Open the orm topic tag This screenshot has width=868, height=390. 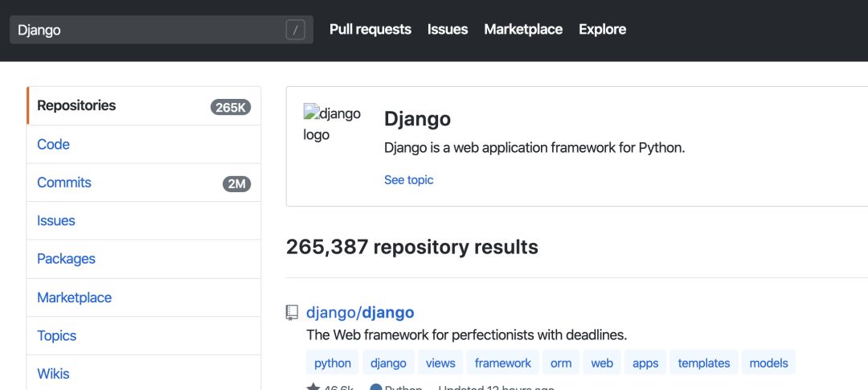pyautogui.click(x=561, y=363)
